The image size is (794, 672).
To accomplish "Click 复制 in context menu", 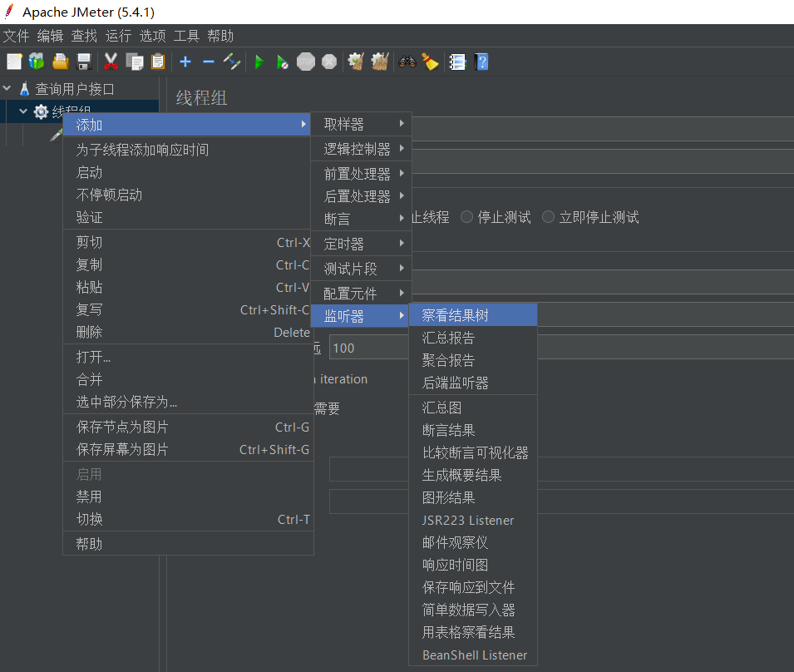I will (188, 264).
